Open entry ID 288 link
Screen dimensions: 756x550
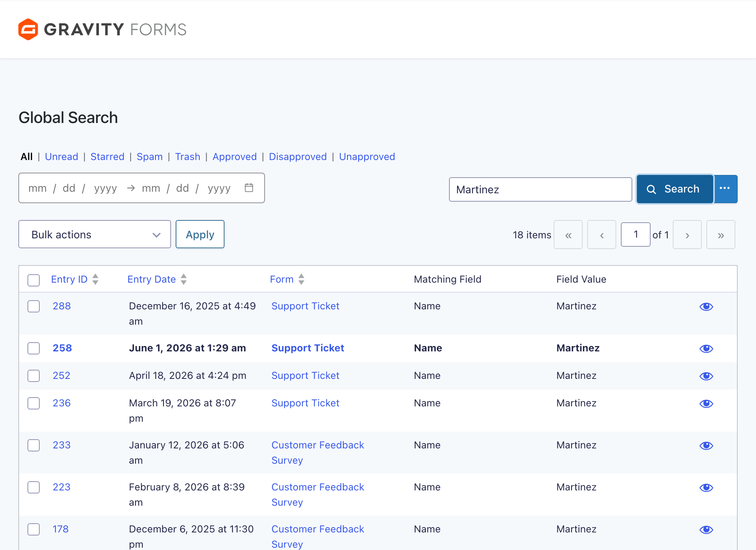[x=62, y=306]
